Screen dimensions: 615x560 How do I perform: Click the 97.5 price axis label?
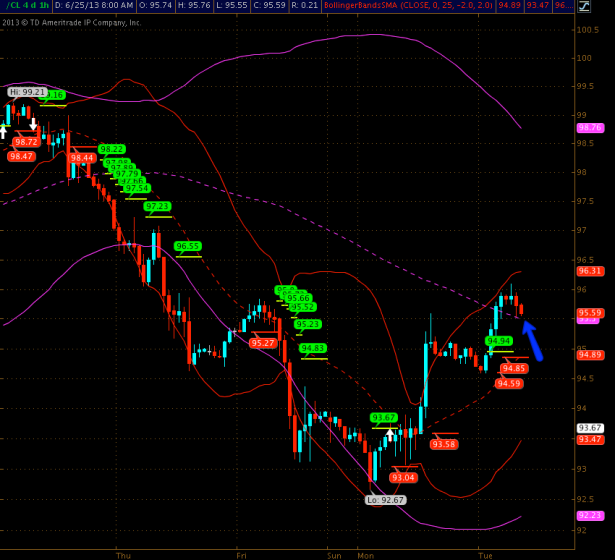(x=587, y=201)
